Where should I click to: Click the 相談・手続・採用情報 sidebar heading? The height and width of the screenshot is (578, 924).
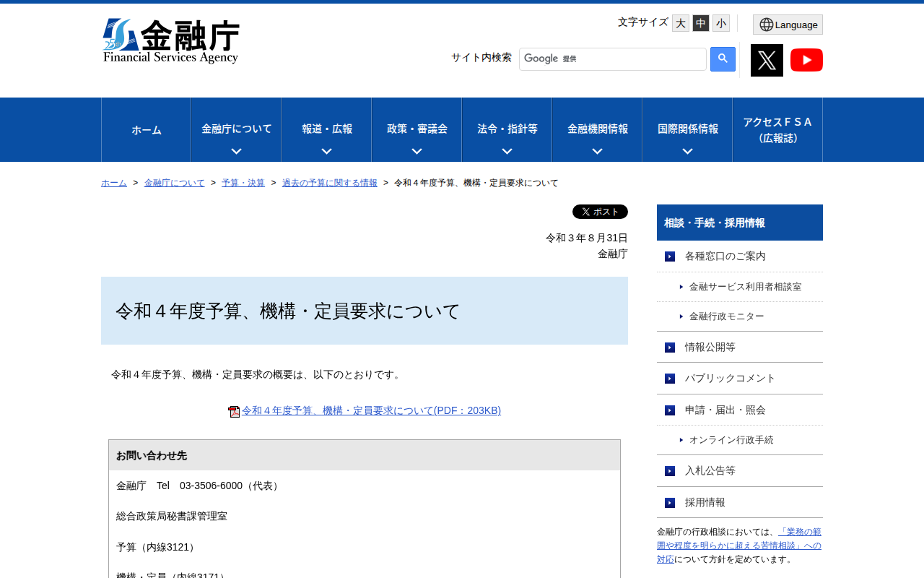tap(740, 223)
